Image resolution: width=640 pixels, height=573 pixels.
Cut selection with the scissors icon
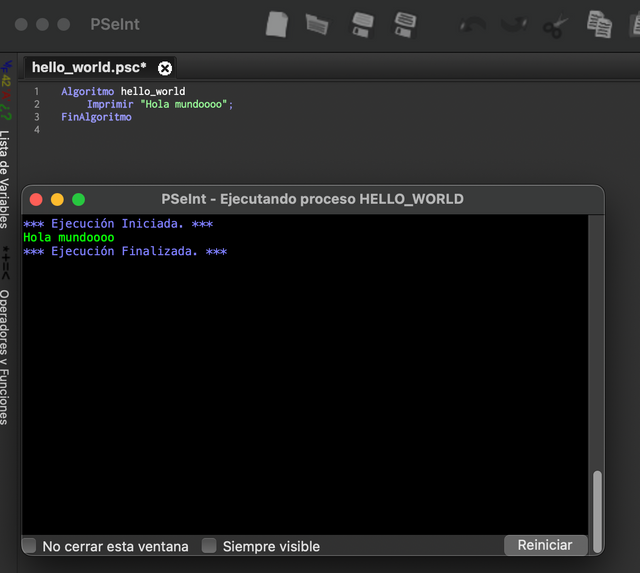point(555,25)
